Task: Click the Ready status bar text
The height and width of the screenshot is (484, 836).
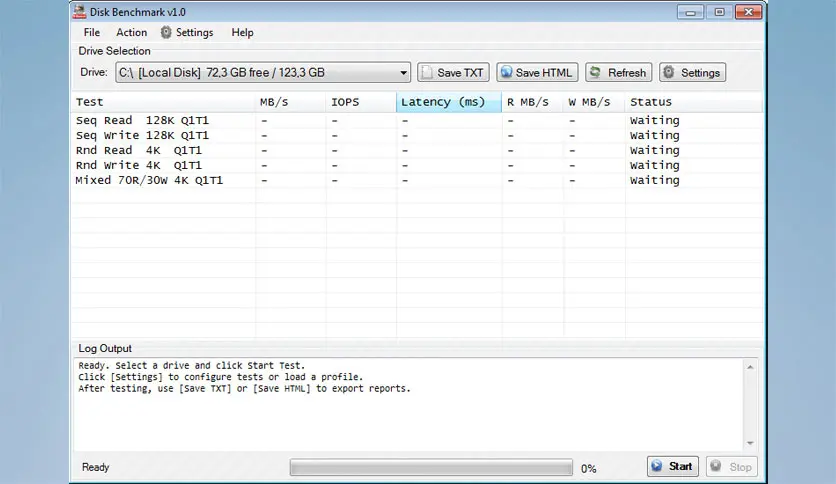Action: [95, 467]
